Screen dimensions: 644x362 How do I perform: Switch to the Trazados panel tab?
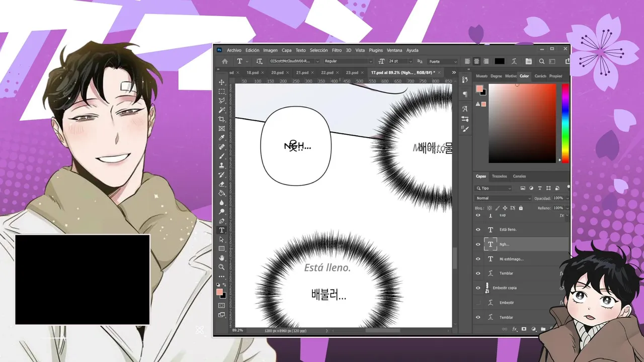coord(499,176)
